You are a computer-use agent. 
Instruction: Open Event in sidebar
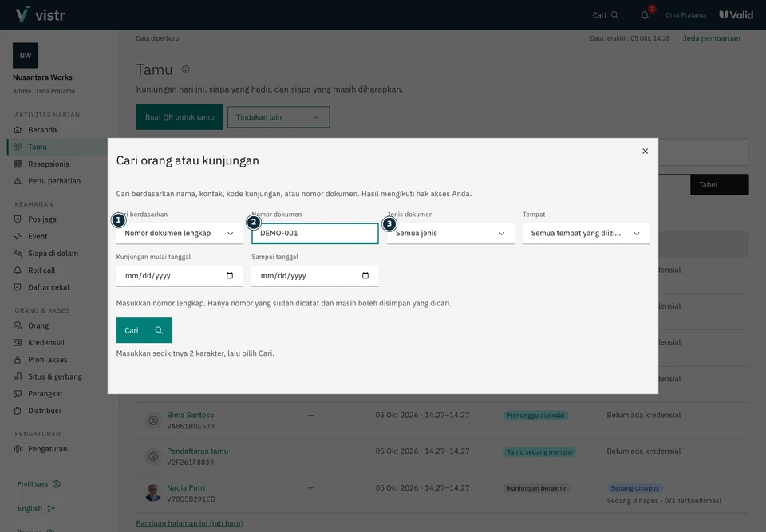click(x=38, y=236)
